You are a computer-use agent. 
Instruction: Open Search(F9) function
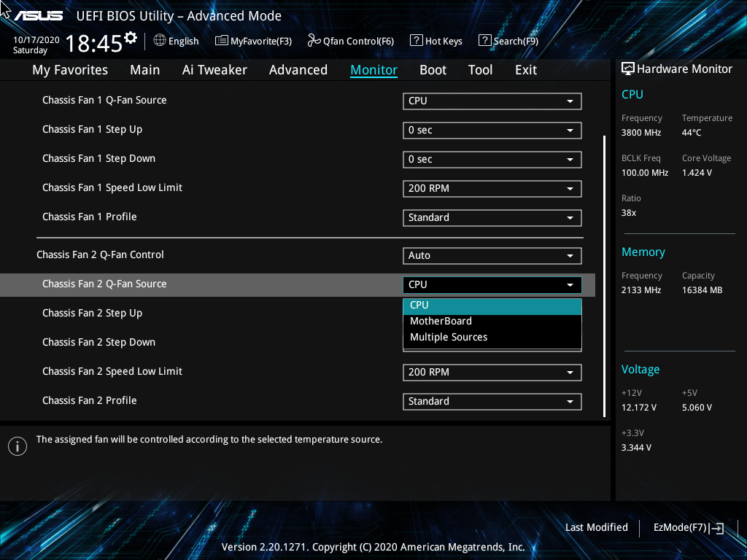point(508,41)
